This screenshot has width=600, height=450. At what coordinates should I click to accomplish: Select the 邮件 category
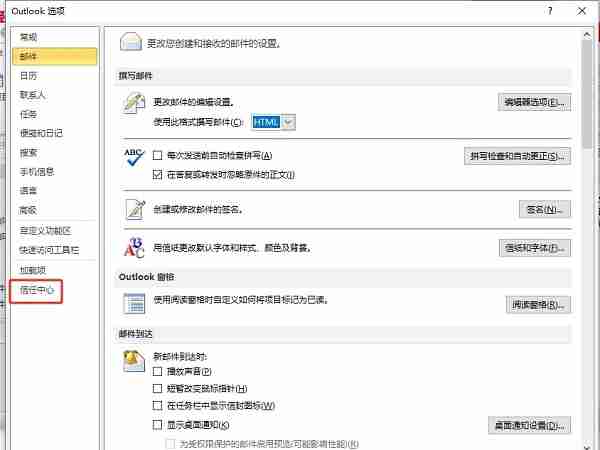(x=55, y=57)
